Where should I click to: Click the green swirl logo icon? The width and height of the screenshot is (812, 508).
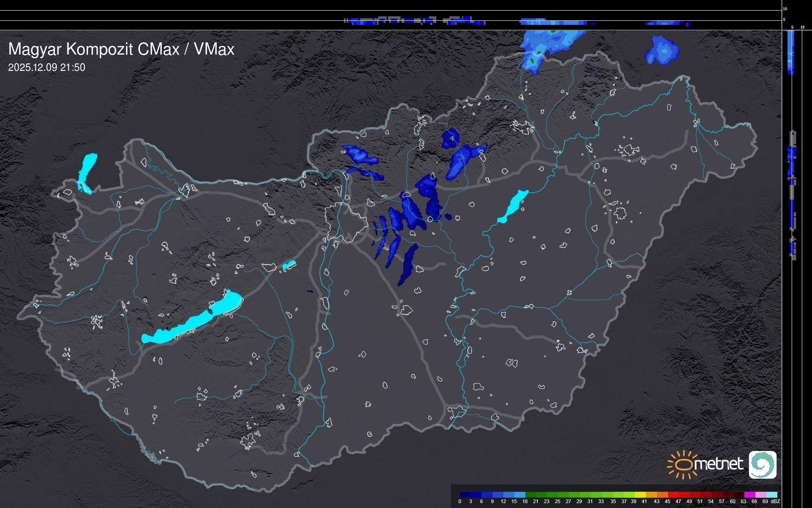coord(762,465)
